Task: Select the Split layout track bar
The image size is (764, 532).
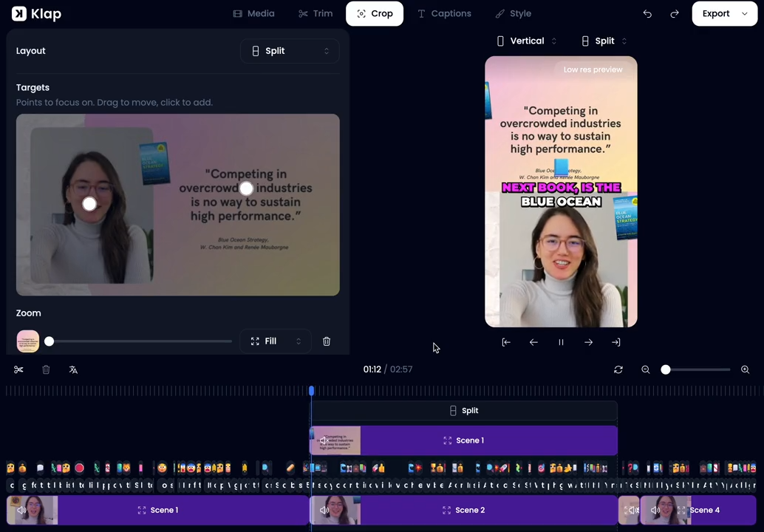Action: 464,411
